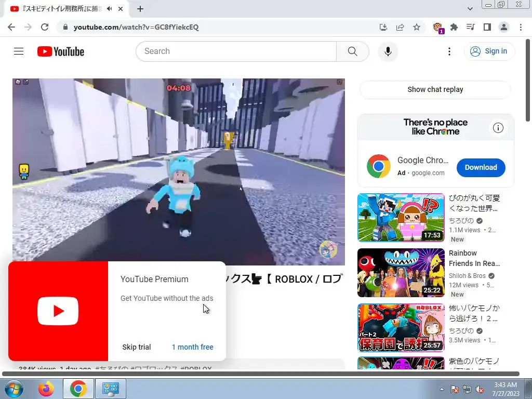Open the Windows Start button

click(x=14, y=389)
